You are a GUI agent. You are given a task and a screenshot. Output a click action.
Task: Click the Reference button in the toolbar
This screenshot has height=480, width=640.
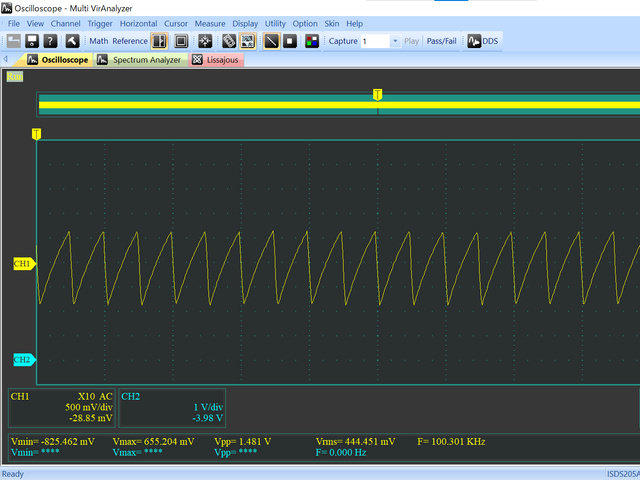[x=129, y=41]
